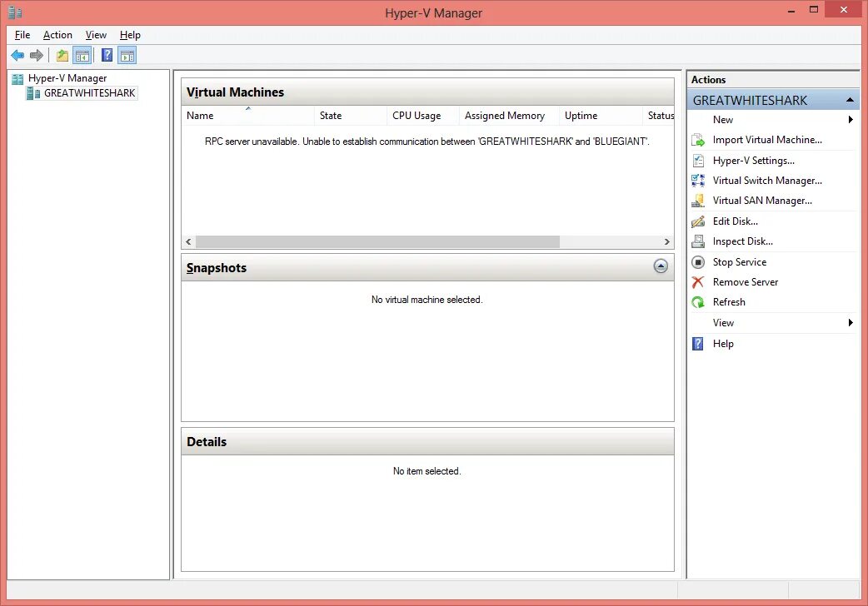Expand the View submenu arrow in Actions
868x606 pixels.
pyautogui.click(x=851, y=323)
